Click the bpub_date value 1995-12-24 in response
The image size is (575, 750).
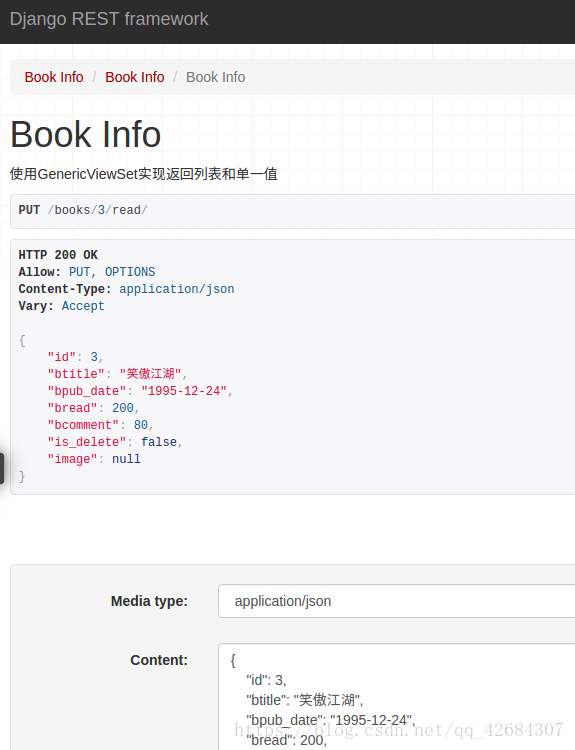[x=184, y=391]
